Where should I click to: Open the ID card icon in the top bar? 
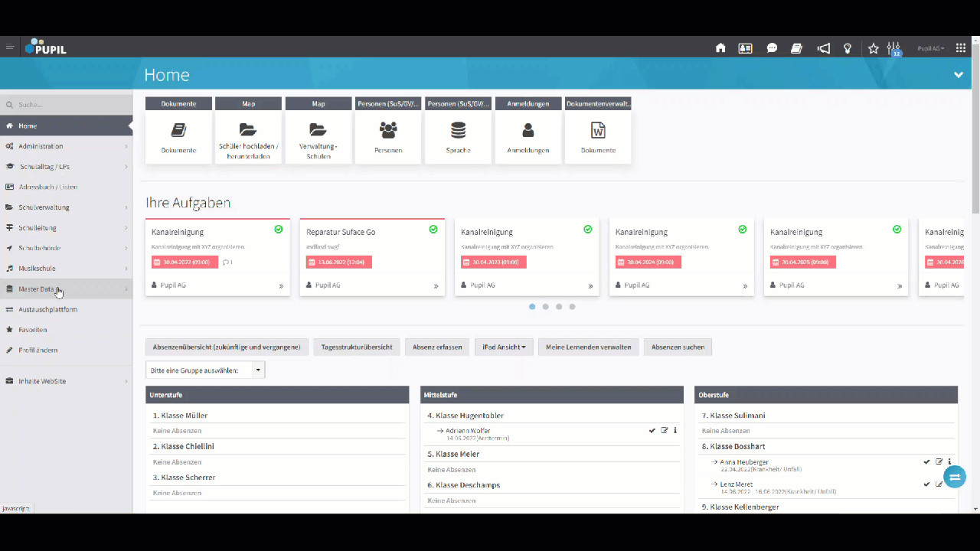tap(745, 47)
